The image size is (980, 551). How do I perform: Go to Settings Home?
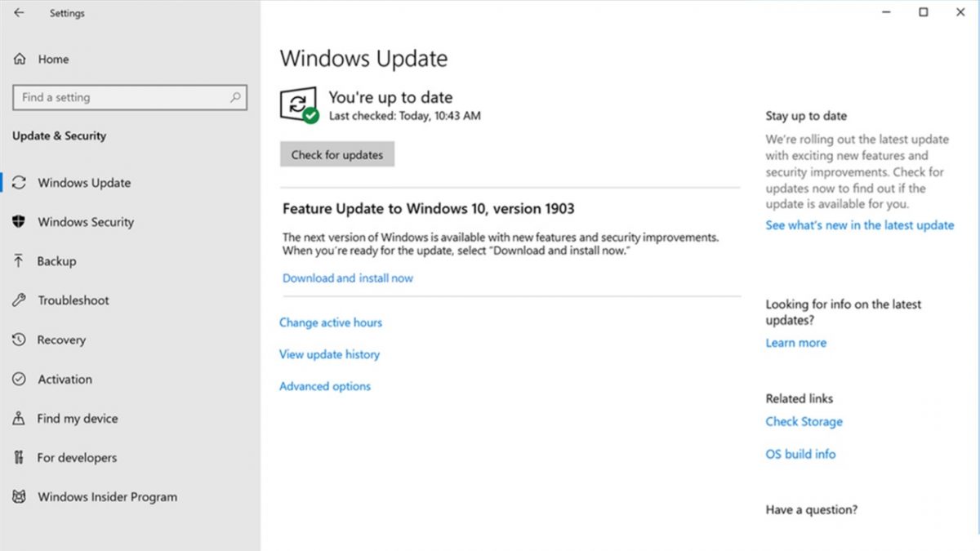pos(53,59)
